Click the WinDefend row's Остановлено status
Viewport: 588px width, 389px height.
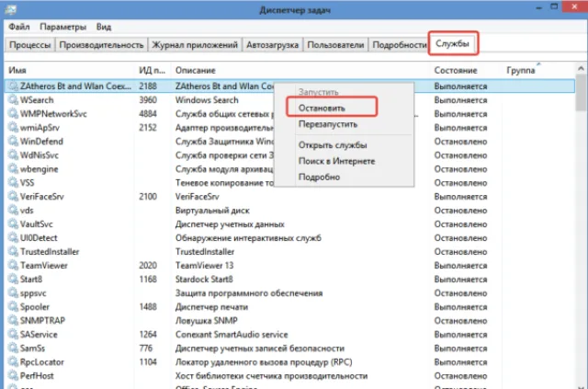point(460,142)
